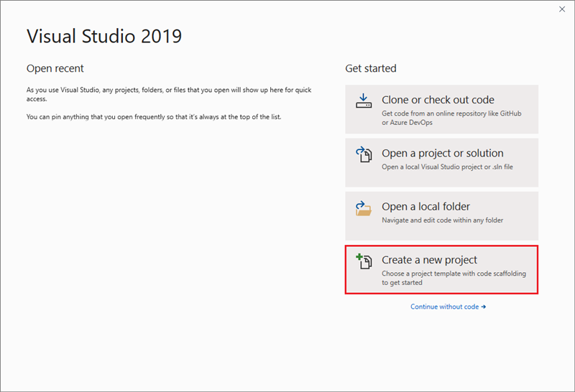Click the "Open recent" heading
This screenshot has width=575, height=392.
(x=55, y=68)
